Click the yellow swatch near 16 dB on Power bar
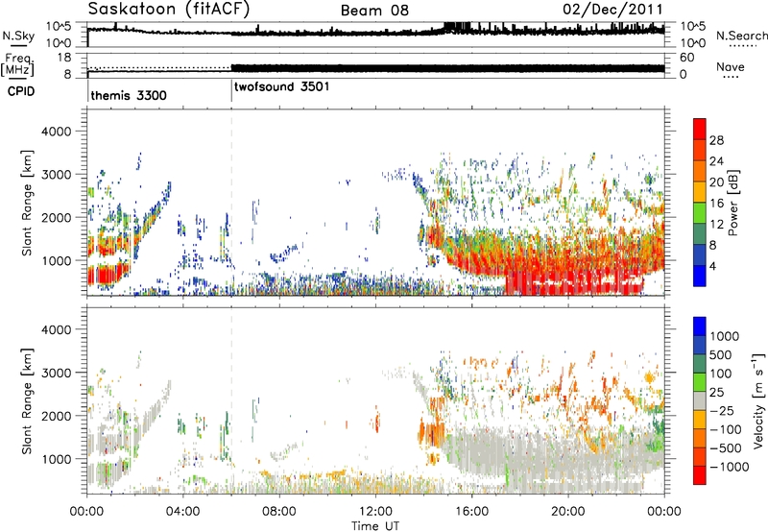 (700, 192)
